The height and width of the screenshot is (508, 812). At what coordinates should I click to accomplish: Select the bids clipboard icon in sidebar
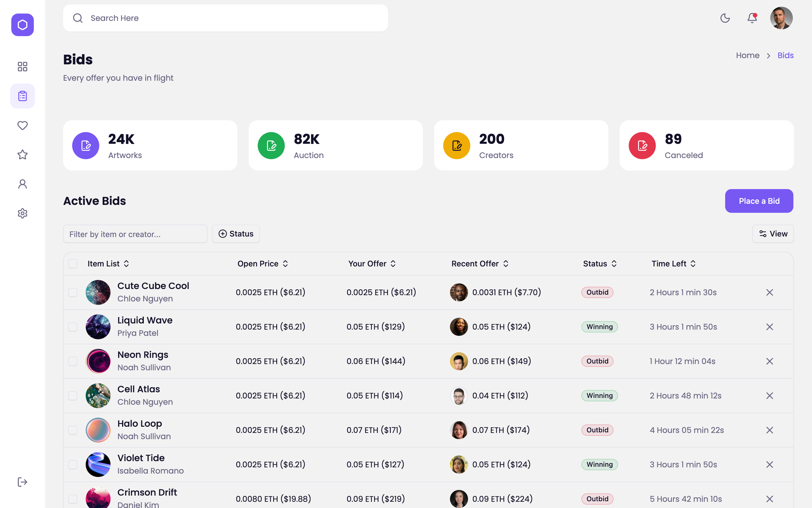[23, 96]
